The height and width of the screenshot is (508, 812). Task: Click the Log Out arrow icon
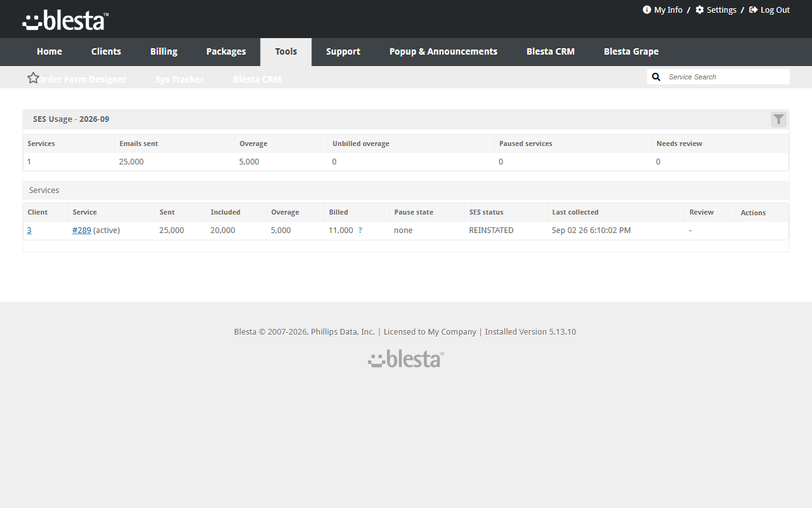754,10
